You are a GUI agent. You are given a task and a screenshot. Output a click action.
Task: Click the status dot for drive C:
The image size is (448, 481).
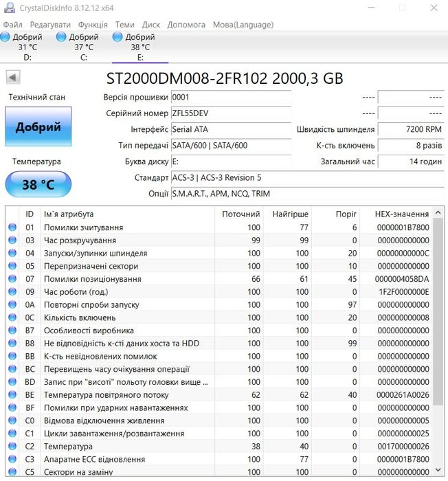click(61, 37)
